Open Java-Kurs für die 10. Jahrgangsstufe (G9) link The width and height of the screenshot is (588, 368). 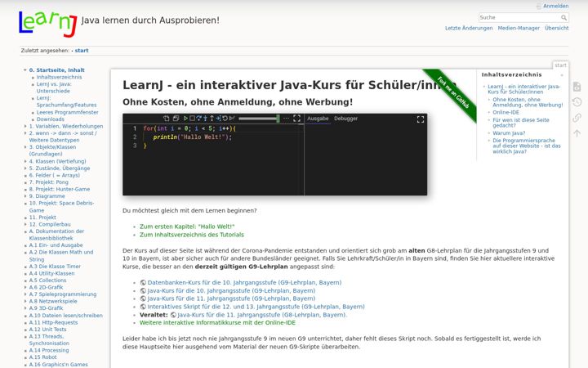click(x=231, y=290)
